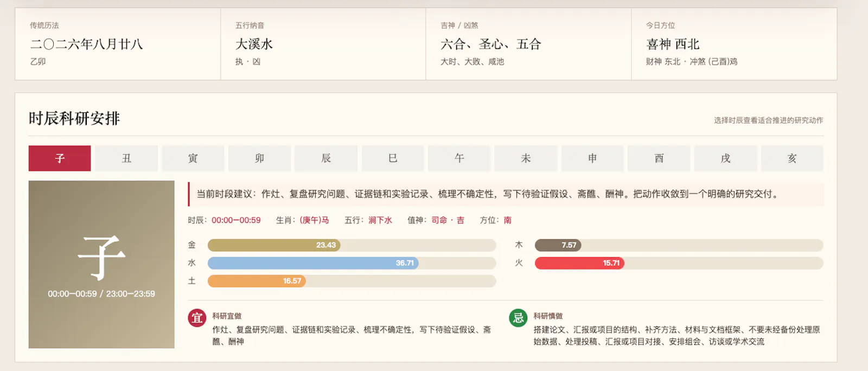Click the 科研慎做 heading

coord(548,316)
